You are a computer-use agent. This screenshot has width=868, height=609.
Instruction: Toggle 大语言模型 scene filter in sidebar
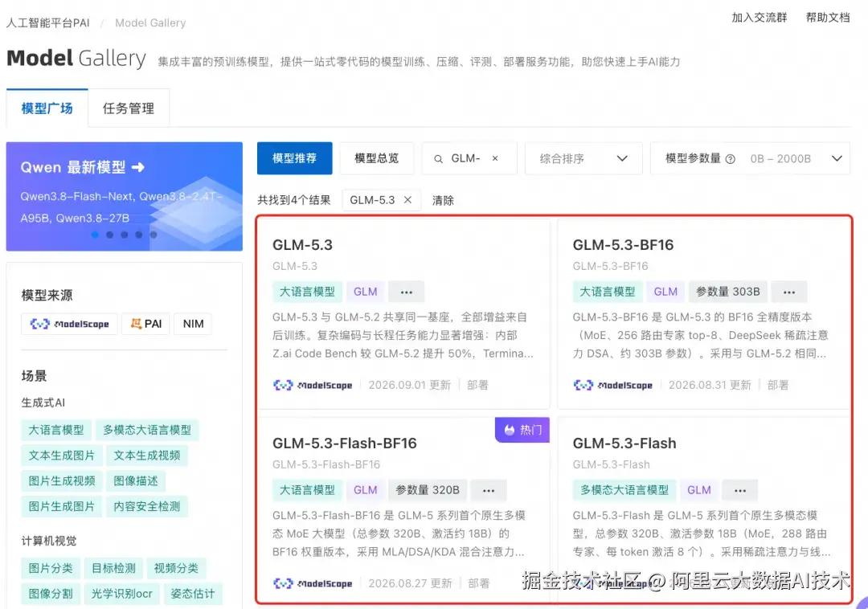point(56,430)
